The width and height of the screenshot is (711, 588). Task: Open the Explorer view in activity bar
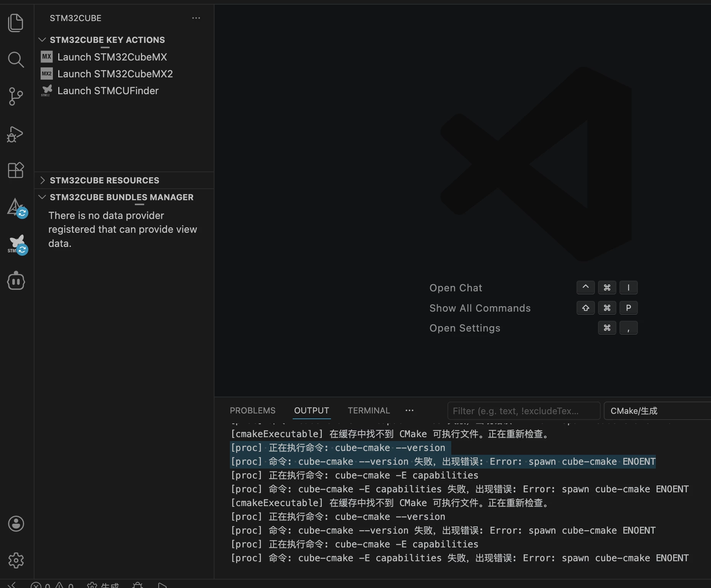(16, 23)
